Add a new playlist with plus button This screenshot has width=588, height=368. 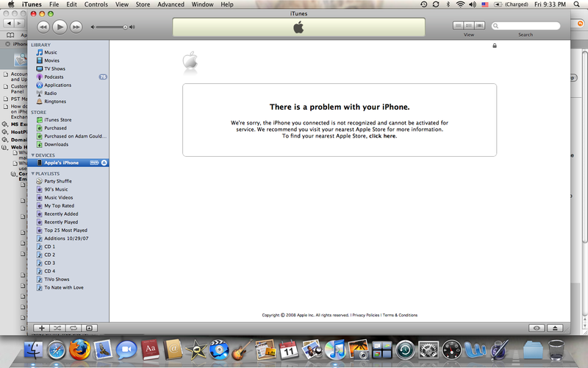pos(41,328)
